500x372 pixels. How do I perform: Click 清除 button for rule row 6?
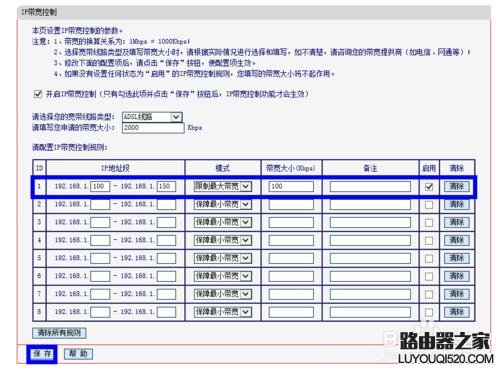(457, 276)
